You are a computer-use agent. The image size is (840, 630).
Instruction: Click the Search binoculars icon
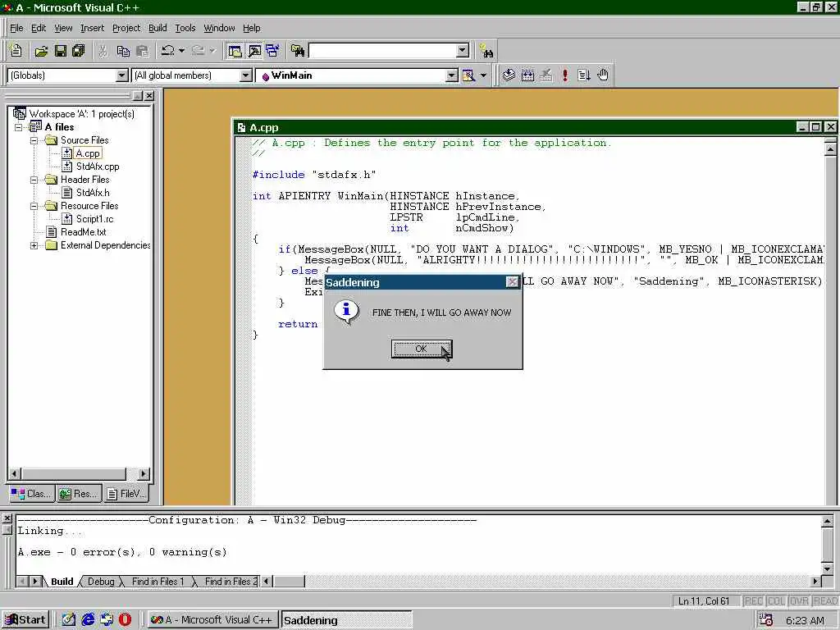coord(486,51)
